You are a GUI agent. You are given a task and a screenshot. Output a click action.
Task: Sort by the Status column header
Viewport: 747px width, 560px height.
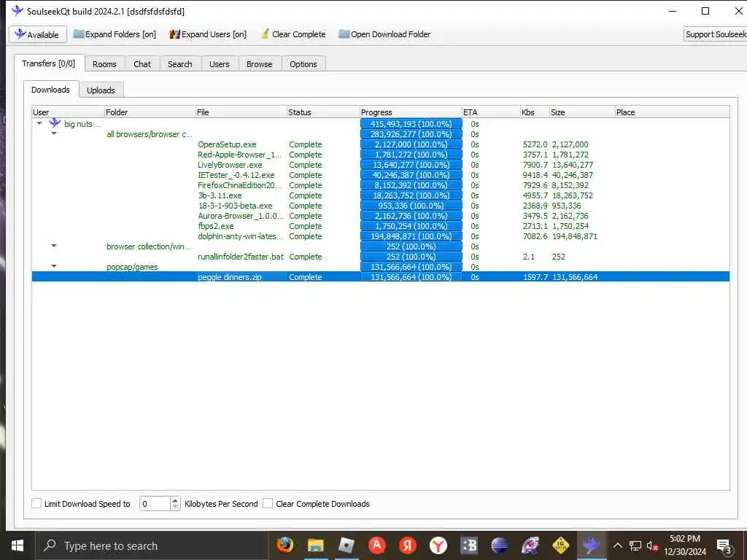tap(323, 112)
